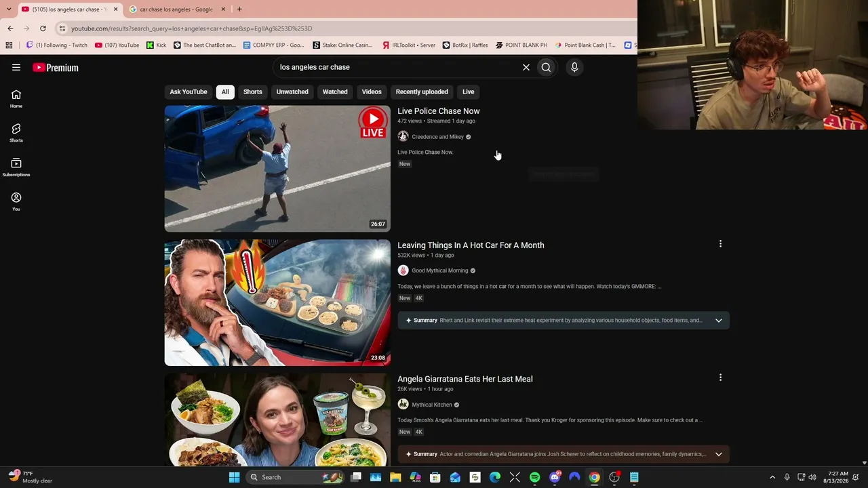
Task: Open Home in the YouTube sidebar
Action: point(16,99)
